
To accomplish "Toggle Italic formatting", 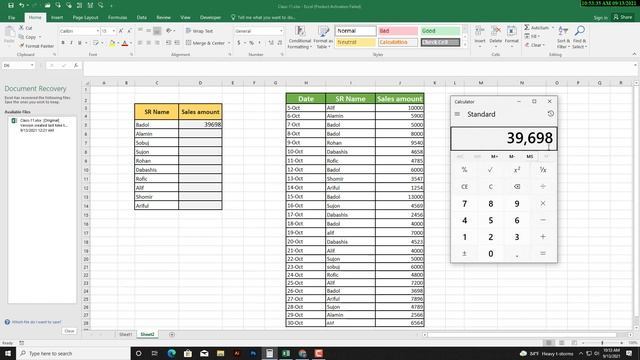I will coord(71,43).
